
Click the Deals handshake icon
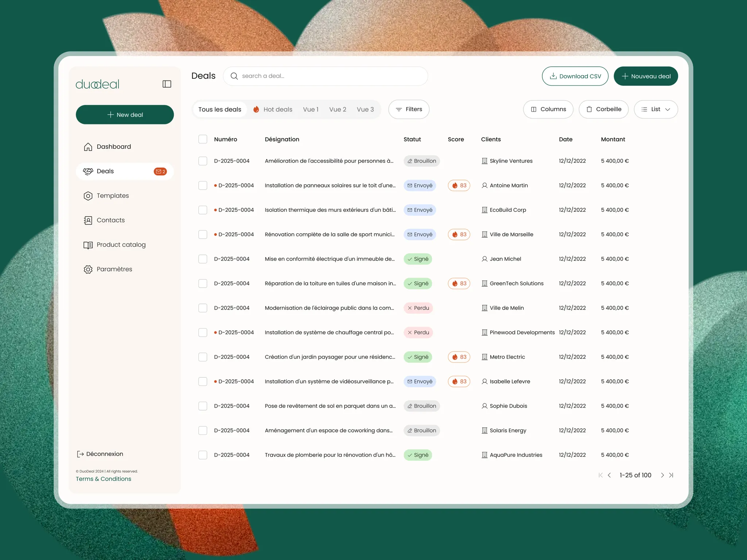pos(88,171)
